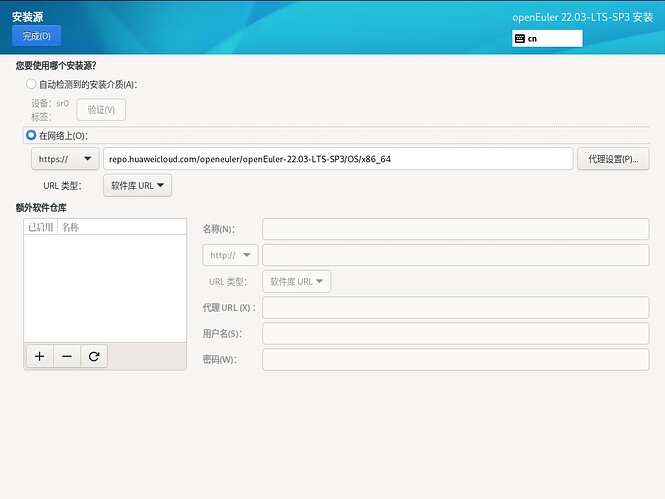Click the repository name (名称) field
Screen dimensions: 665x499
click(455, 229)
